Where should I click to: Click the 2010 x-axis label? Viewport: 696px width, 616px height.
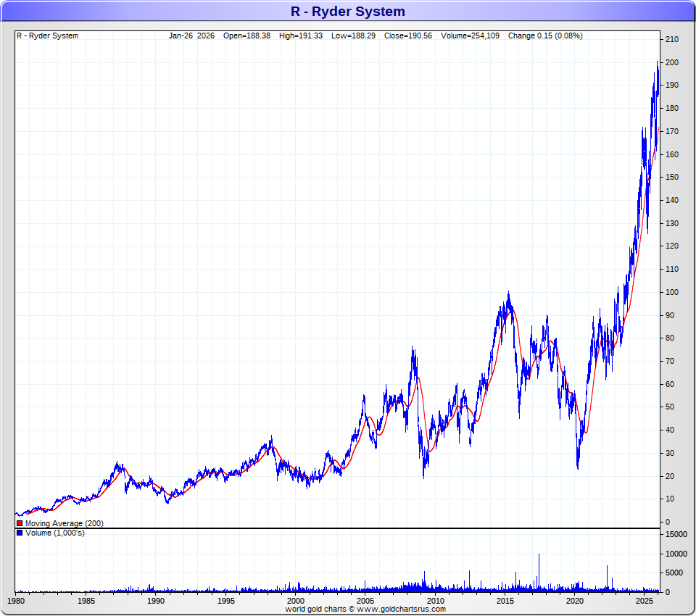point(436,601)
